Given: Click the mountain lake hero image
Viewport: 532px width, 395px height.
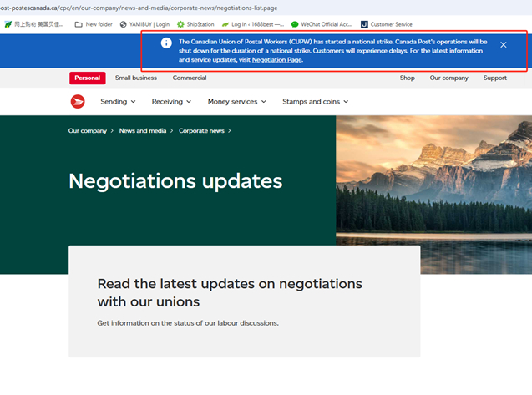Looking at the screenshot, I should pos(434,195).
